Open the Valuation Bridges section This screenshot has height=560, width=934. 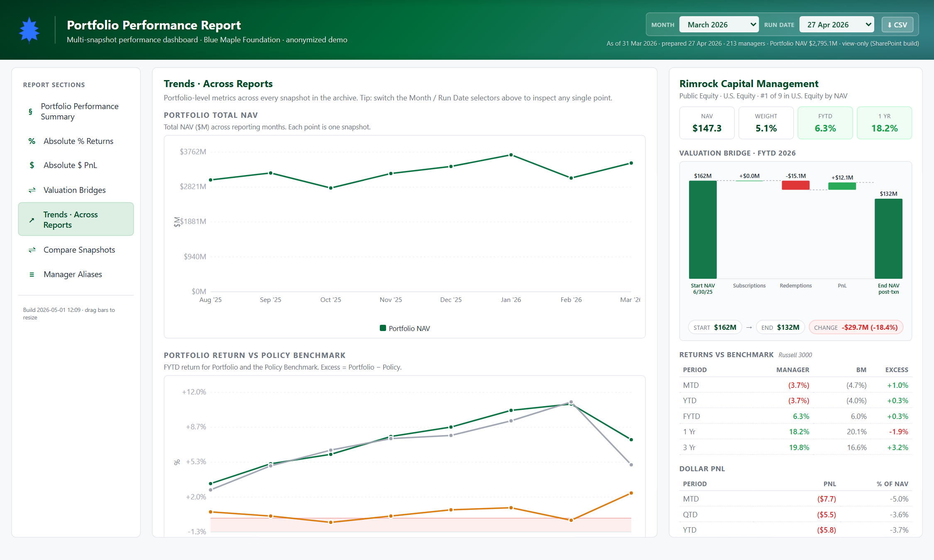point(76,190)
